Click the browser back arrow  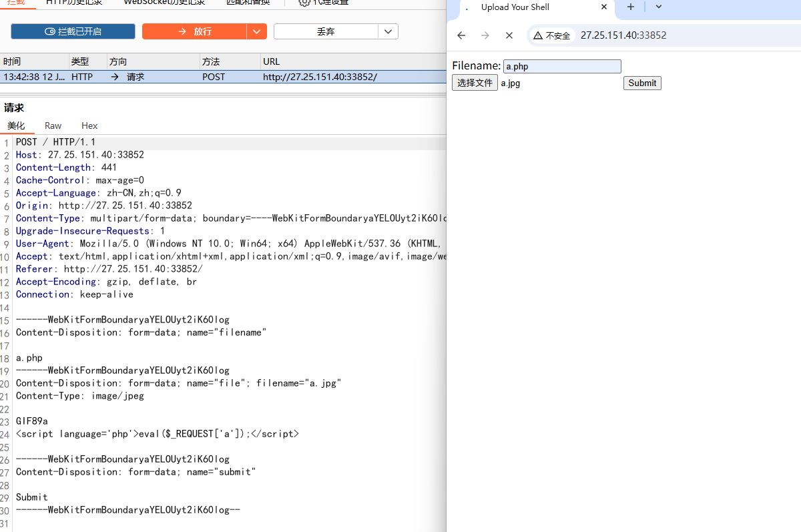point(461,35)
